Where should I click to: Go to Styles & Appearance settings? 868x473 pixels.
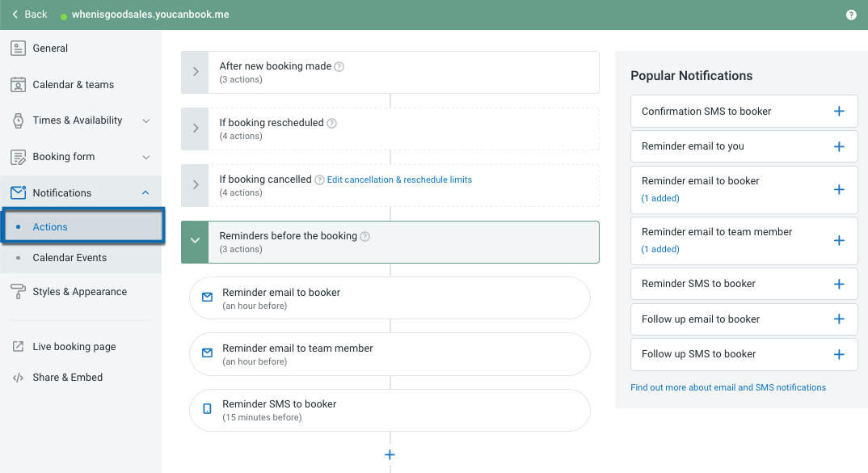[79, 292]
